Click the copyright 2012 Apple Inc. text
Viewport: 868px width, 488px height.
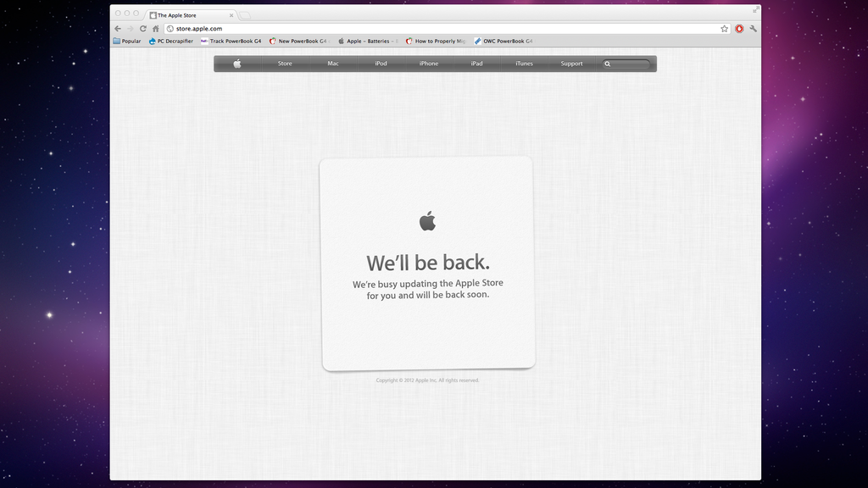(x=427, y=380)
